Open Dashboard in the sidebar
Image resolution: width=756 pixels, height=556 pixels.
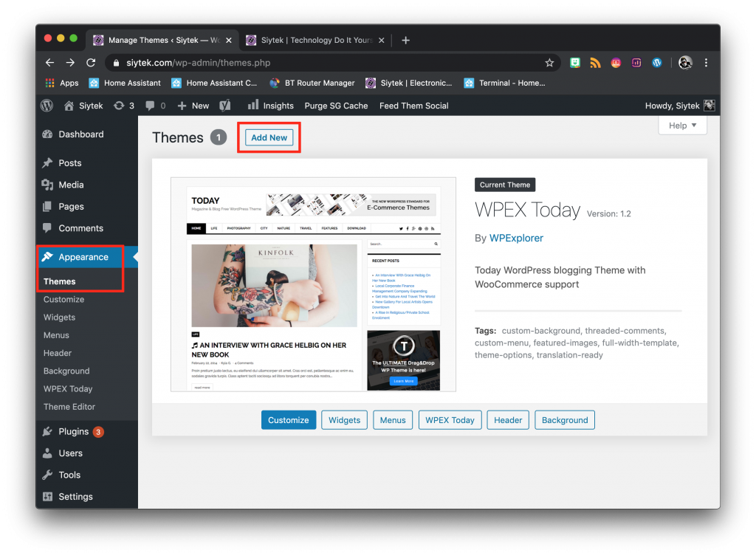pos(81,134)
